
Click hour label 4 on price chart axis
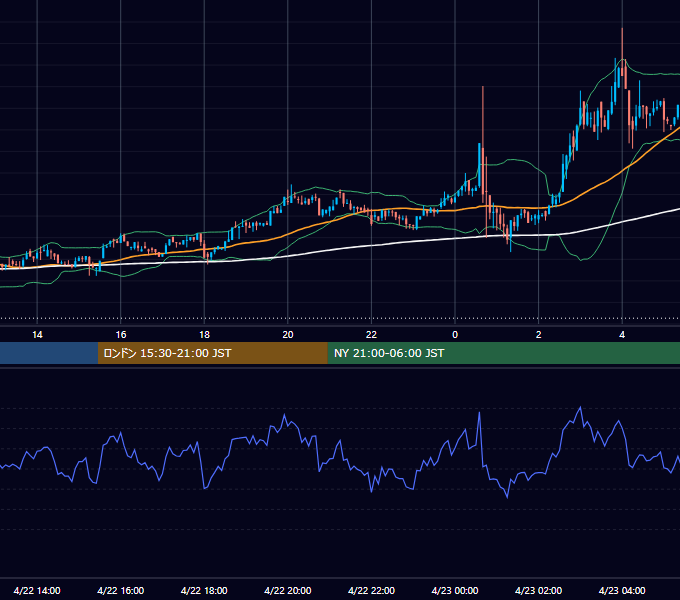[622, 335]
